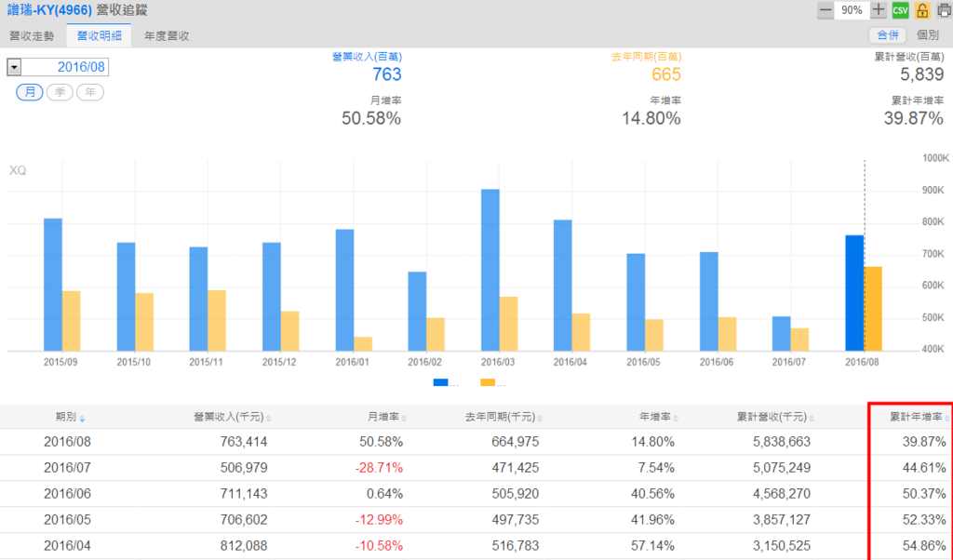
Task: Sort table by 月增率 column
Action: [x=386, y=418]
